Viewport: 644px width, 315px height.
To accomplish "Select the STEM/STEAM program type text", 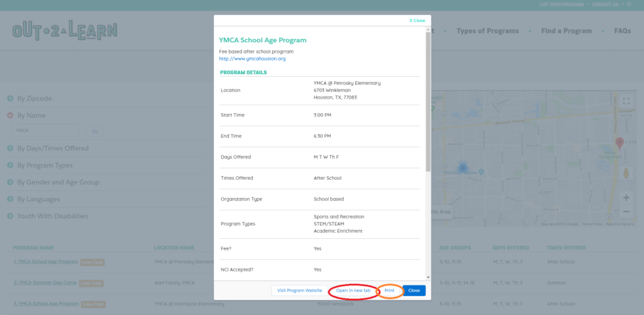I will [x=329, y=224].
